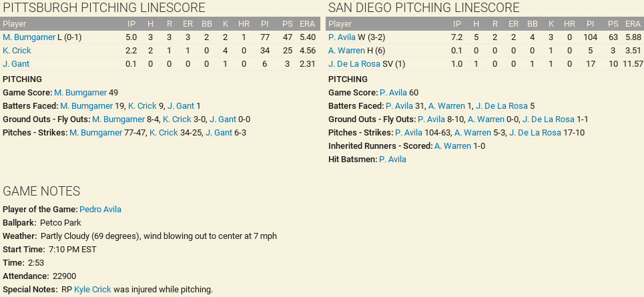
Task: Click Player column header in Pittsburgh table
Action: (x=15, y=24)
